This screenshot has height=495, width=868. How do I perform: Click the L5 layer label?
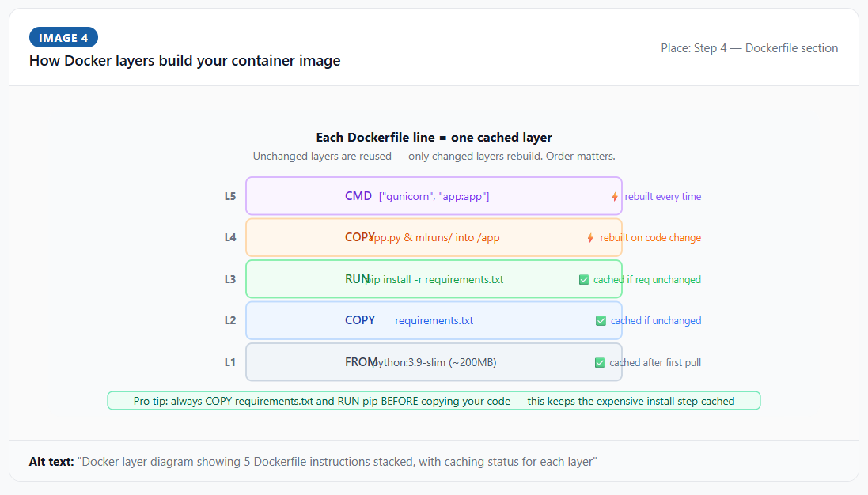coord(230,197)
